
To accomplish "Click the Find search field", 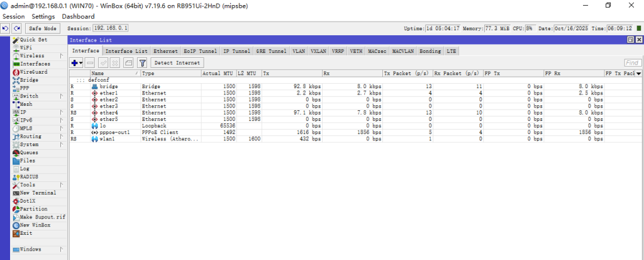I will [x=632, y=63].
